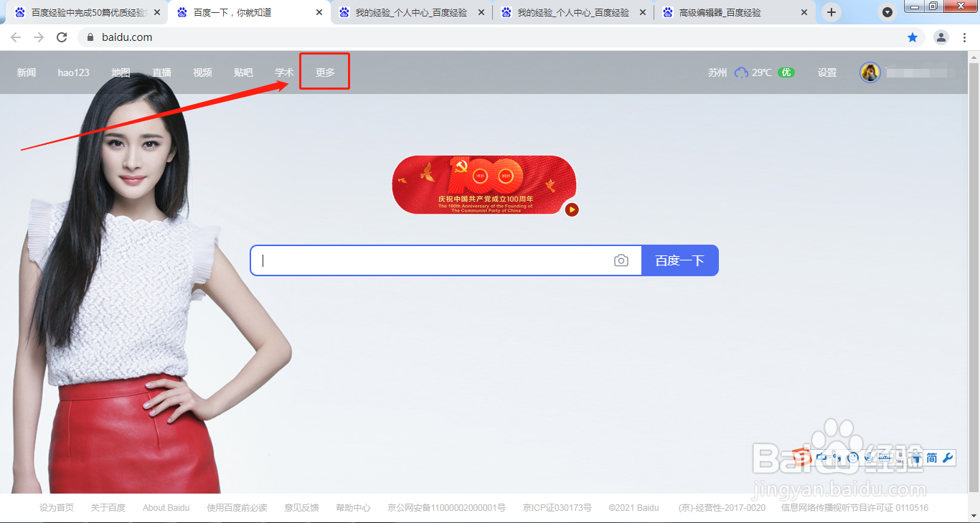This screenshot has width=980, height=523.
Task: View site info via lock icon
Action: click(x=90, y=37)
